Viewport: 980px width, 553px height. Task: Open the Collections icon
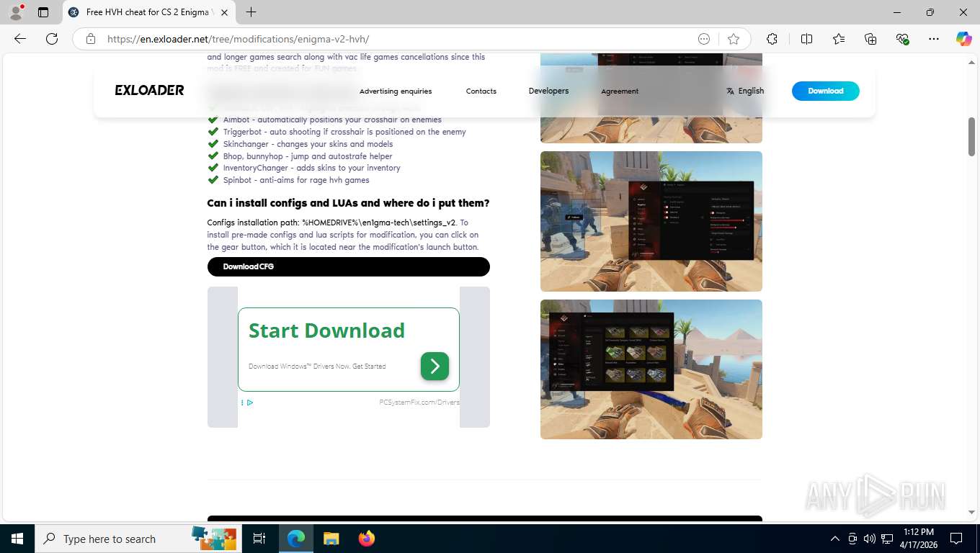point(870,39)
